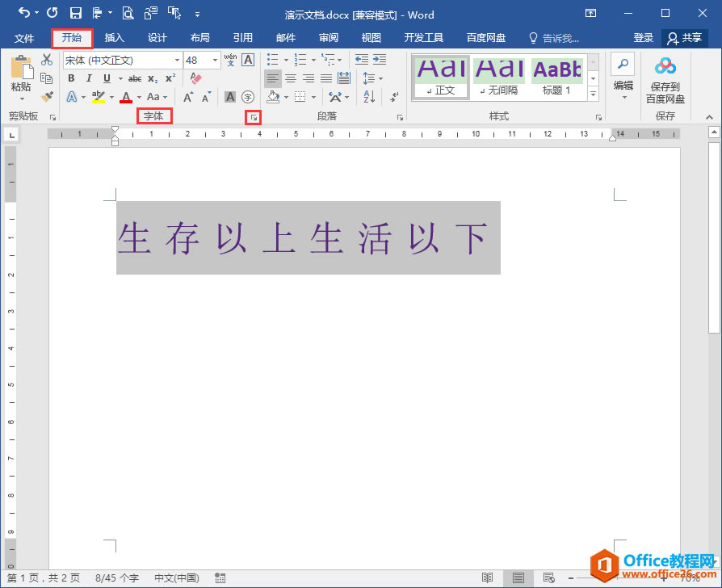Viewport: 722px width, 588px height.
Task: Toggle subscript x₂ button
Action: 153,78
